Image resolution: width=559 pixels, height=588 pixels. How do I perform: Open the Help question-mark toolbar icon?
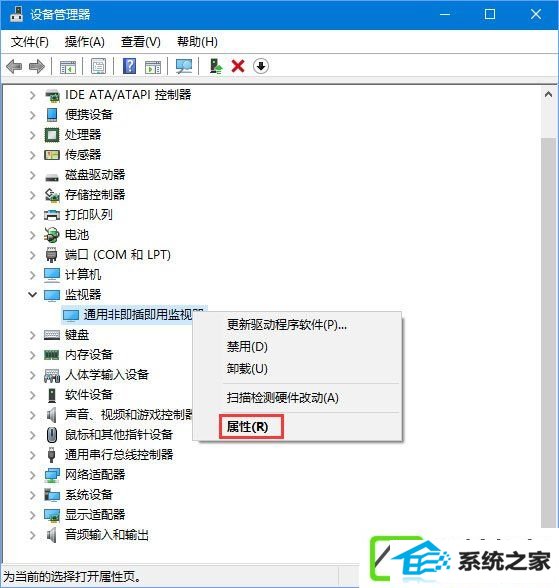click(129, 66)
